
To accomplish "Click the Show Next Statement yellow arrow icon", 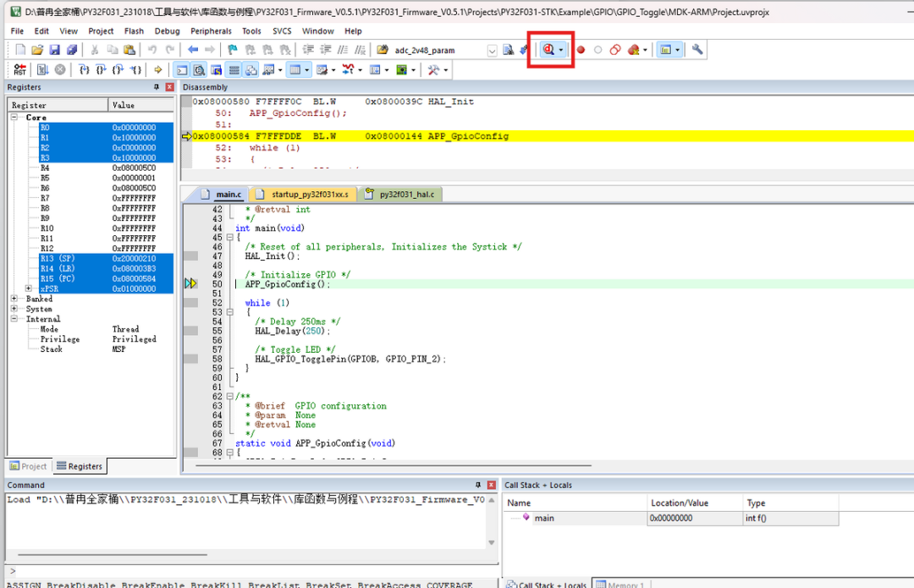I will 157,69.
